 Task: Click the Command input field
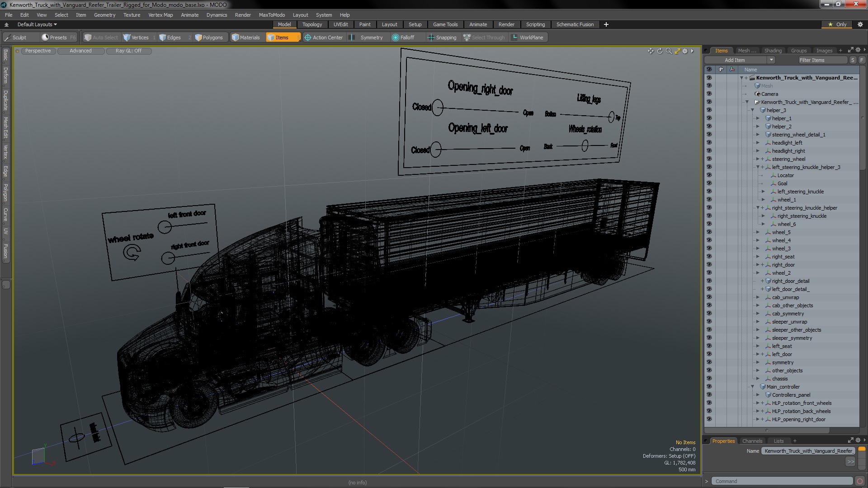point(782,481)
